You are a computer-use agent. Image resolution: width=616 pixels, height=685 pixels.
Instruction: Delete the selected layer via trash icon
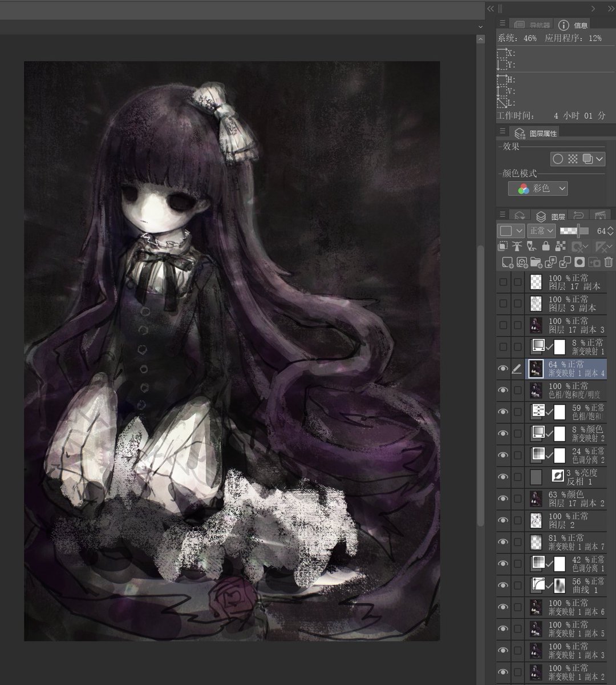609,262
